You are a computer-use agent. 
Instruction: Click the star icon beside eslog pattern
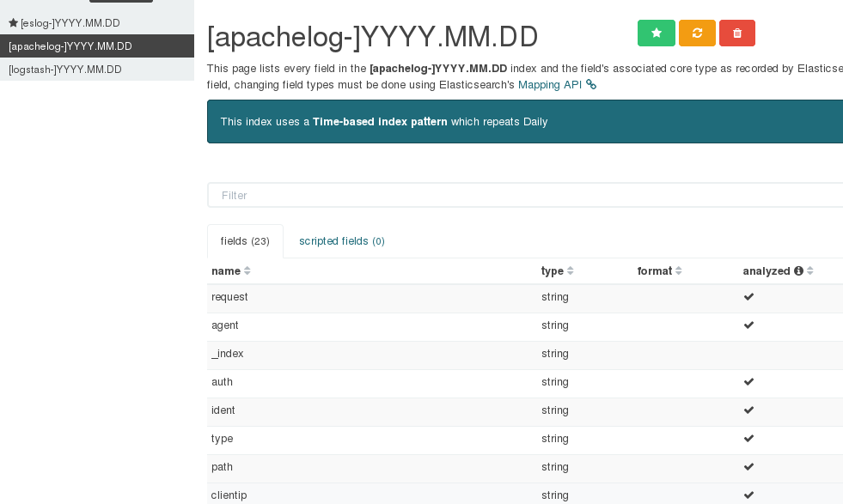tap(14, 22)
